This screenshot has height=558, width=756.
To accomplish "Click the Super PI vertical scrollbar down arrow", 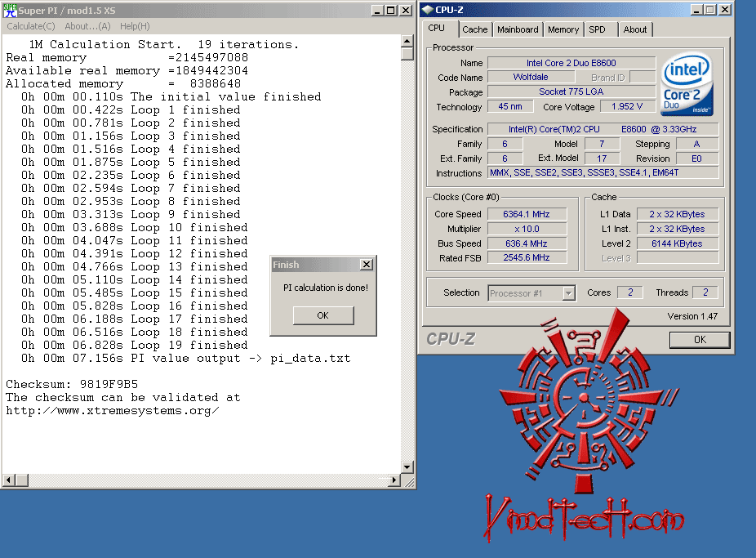I will pos(407,466).
